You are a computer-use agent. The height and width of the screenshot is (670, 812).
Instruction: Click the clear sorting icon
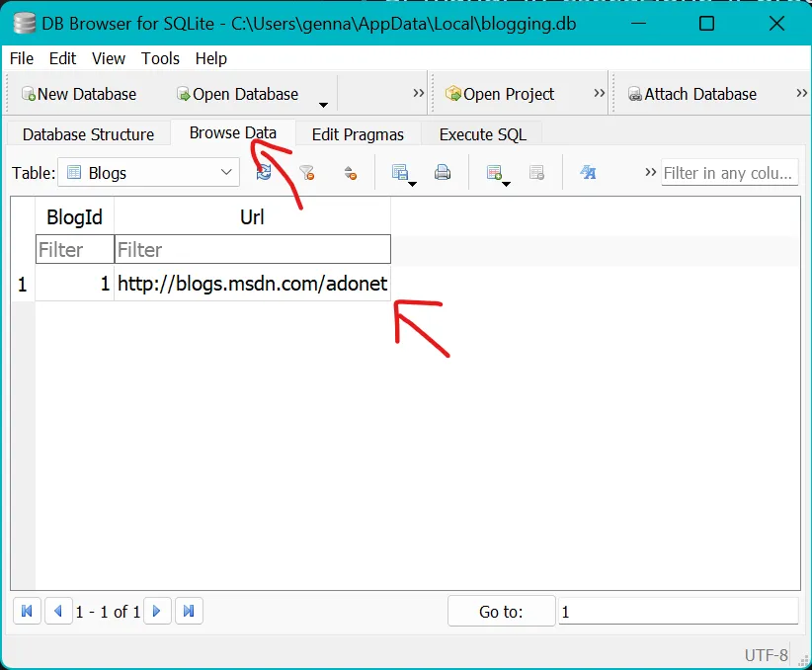(x=351, y=172)
